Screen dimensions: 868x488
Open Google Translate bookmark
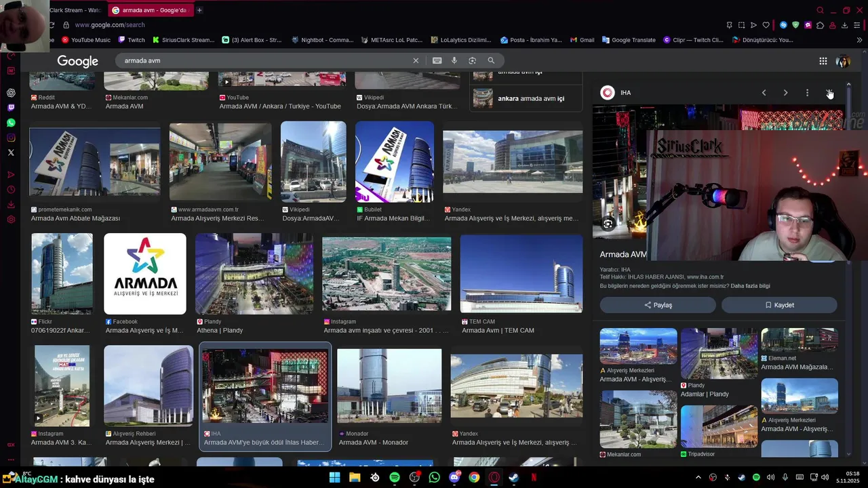(x=629, y=40)
